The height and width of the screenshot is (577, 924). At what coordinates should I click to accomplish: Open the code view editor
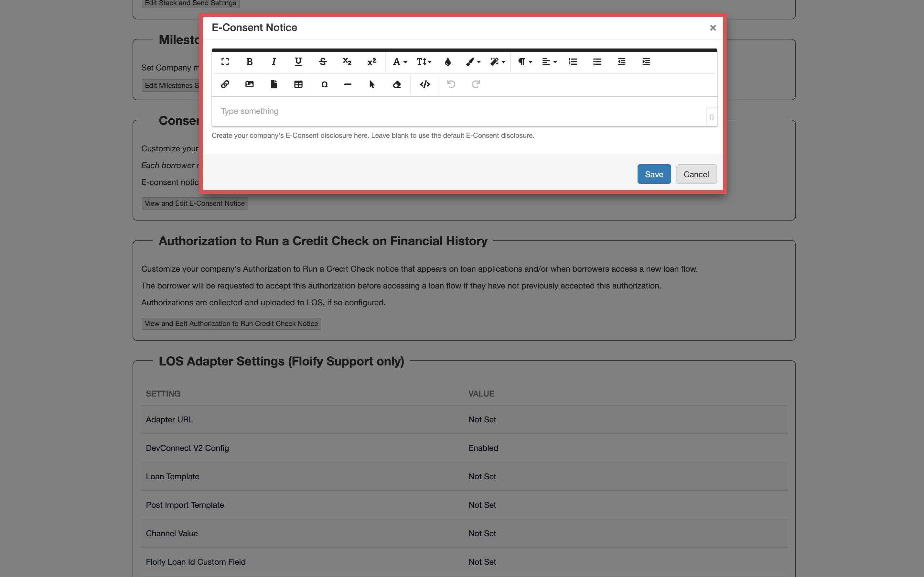tap(424, 84)
